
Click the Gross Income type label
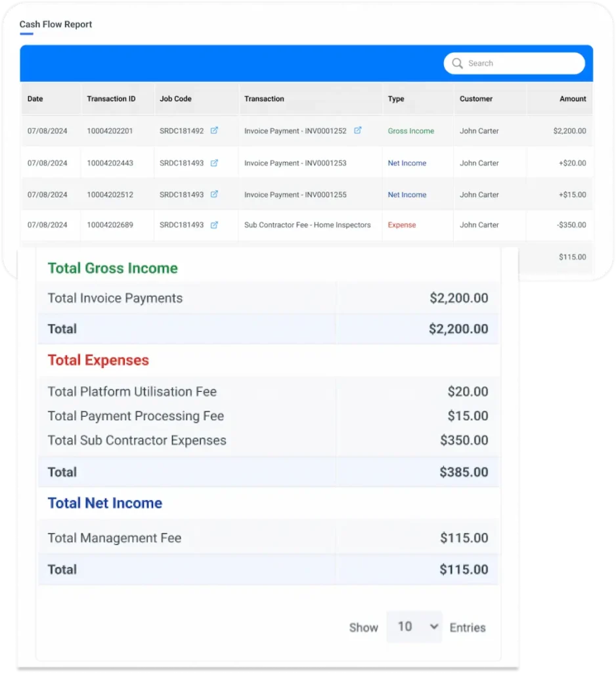(x=411, y=131)
